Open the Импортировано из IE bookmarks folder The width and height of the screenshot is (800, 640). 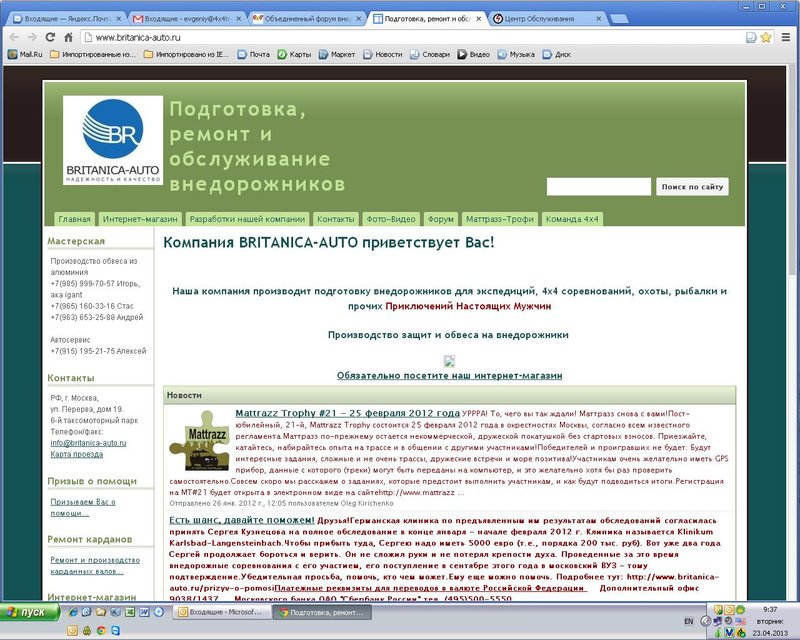187,54
